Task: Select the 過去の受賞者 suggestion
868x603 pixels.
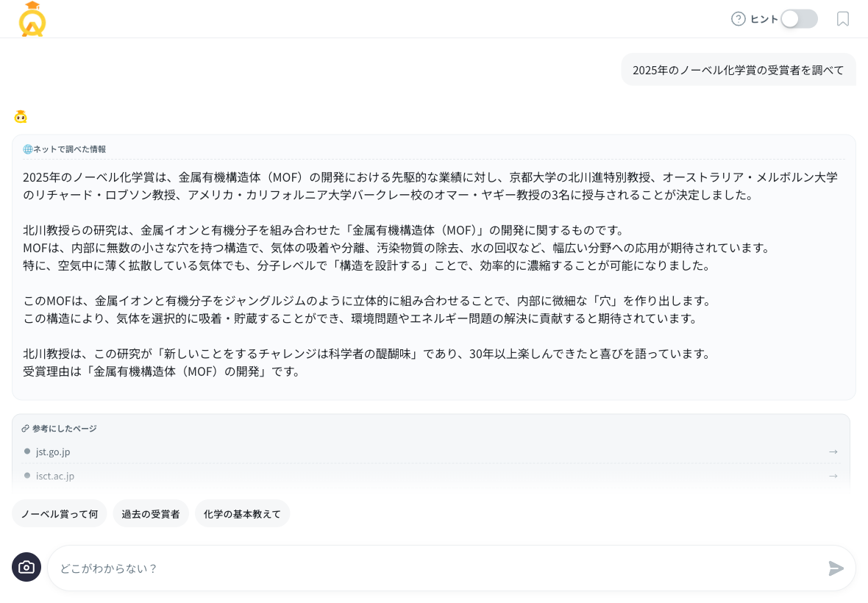Action: (x=151, y=513)
